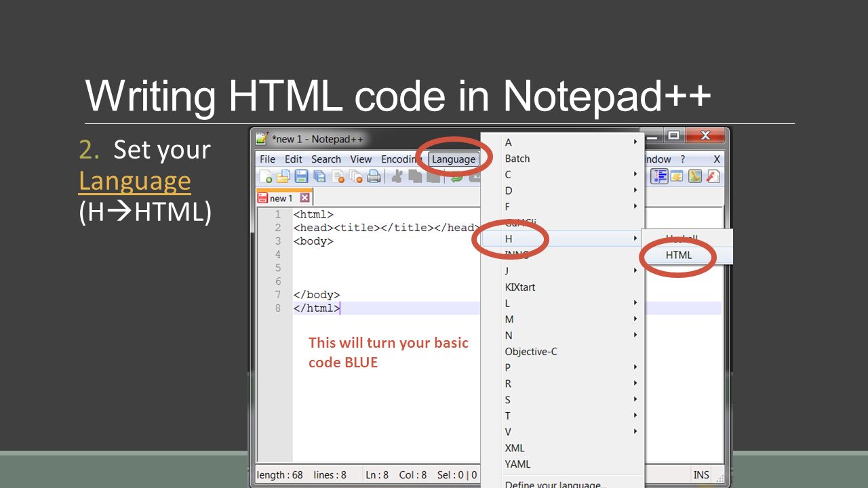
Task: Open the View menu
Action: [361, 159]
